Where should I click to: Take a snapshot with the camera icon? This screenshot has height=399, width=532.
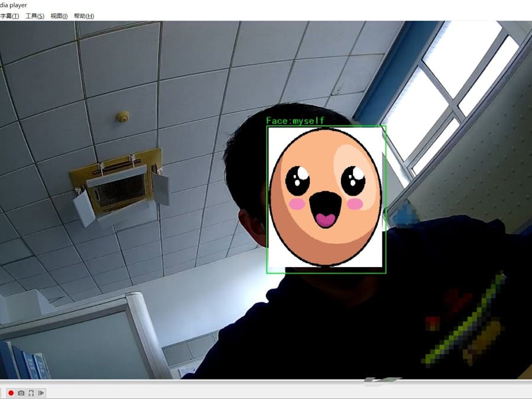click(x=21, y=393)
